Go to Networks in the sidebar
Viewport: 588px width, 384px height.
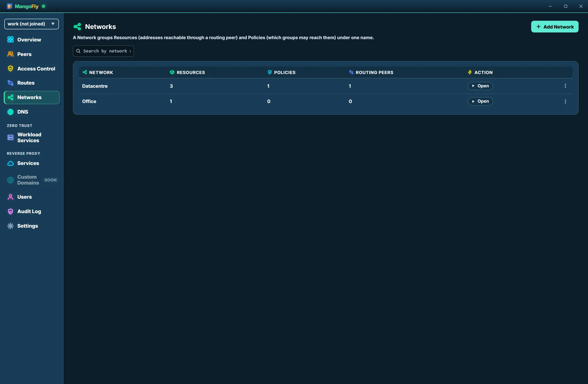[x=32, y=97]
